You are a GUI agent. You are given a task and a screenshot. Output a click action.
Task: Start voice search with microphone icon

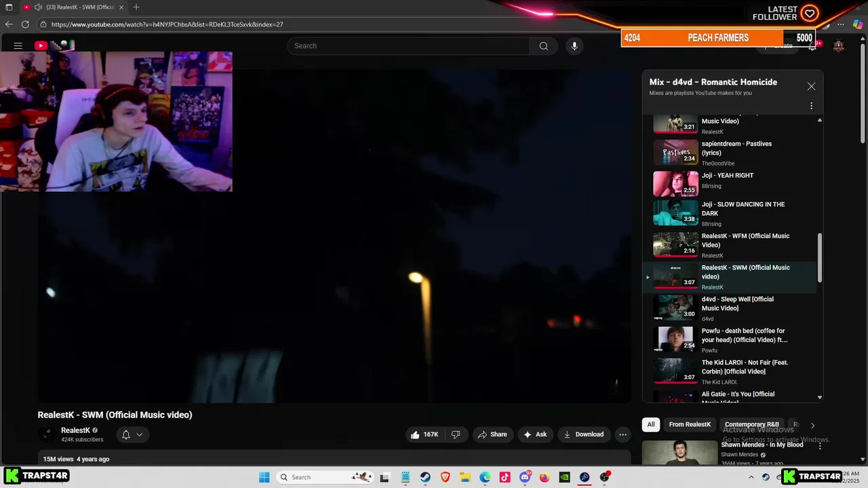pos(574,46)
